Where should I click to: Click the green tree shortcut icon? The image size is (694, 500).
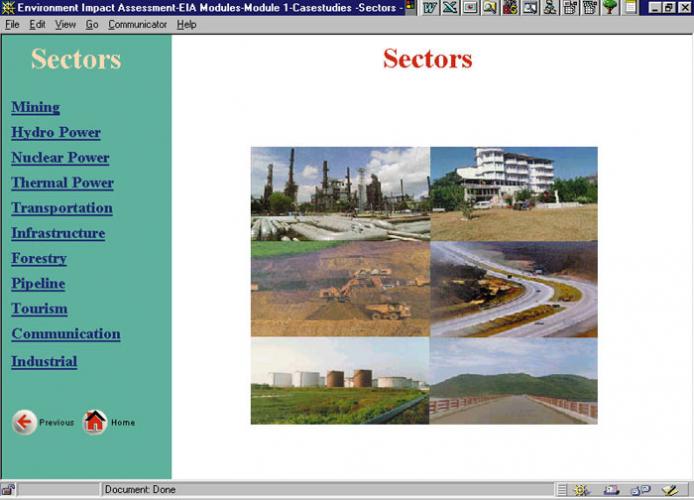click(x=610, y=7)
